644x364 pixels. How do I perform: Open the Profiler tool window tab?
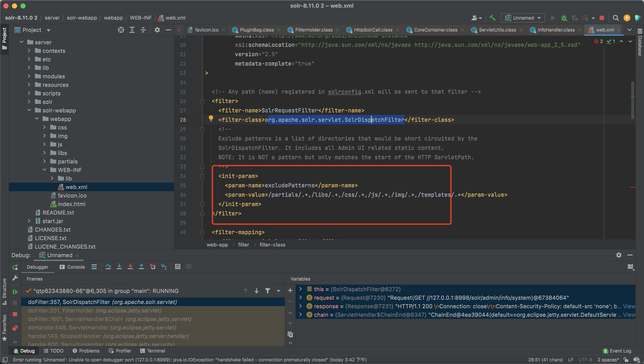[120, 351]
